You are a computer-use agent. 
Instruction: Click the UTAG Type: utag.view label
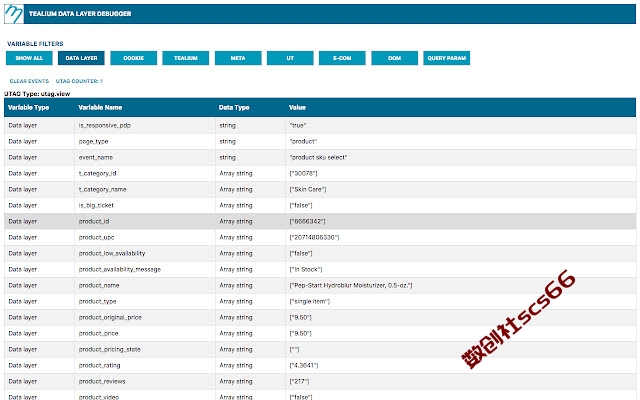tap(37, 94)
